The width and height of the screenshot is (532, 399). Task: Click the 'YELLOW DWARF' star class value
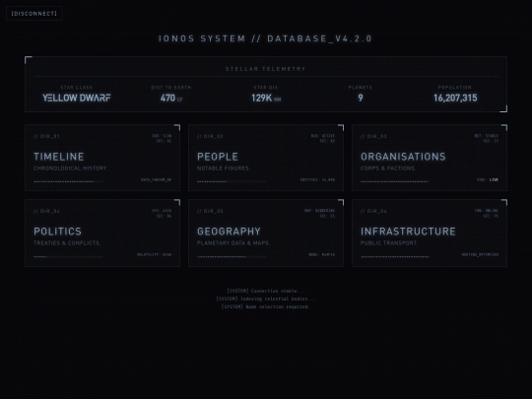tap(77, 99)
